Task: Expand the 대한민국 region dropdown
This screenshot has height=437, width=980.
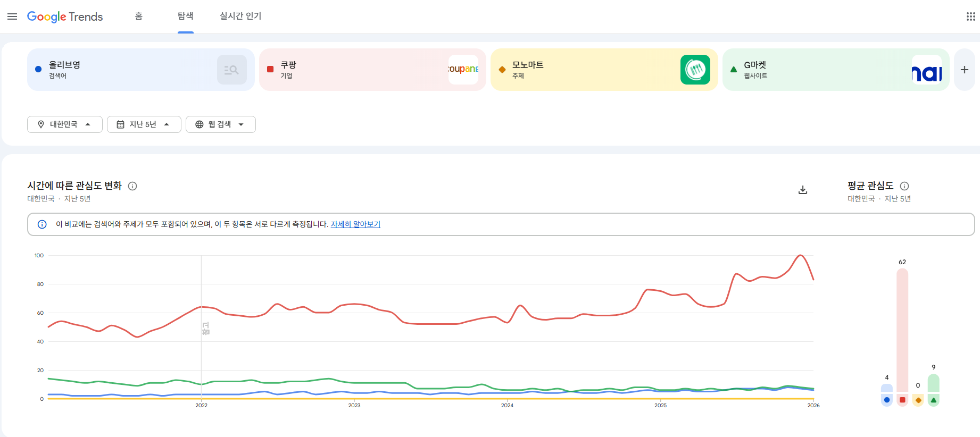Action: point(64,124)
